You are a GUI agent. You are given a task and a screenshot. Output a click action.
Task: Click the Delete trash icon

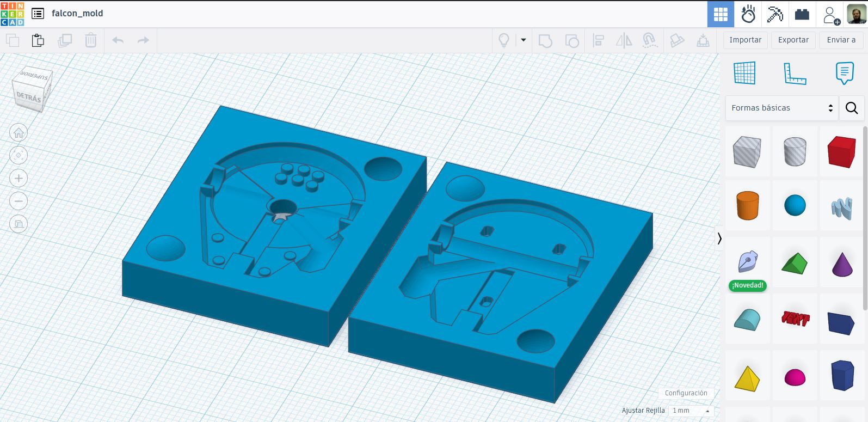click(x=91, y=40)
